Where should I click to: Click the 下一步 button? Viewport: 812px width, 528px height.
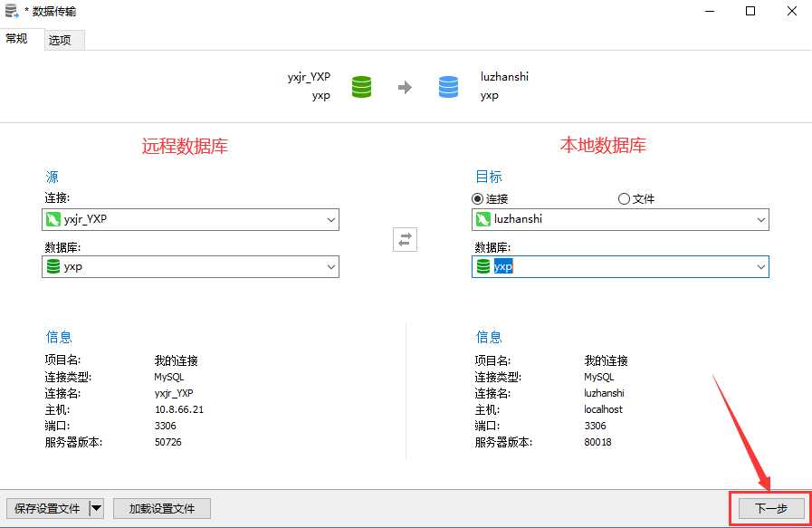click(x=770, y=508)
